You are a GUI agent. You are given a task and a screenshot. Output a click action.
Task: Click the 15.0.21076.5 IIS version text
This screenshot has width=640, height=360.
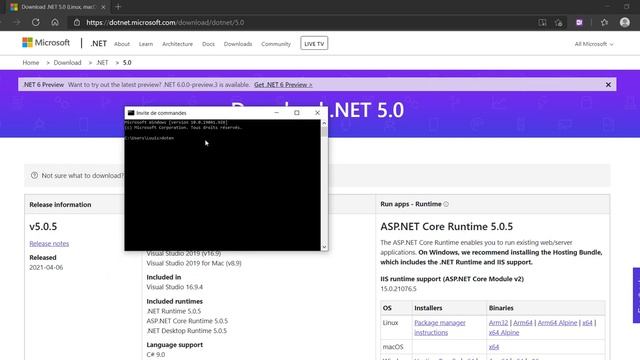point(398,289)
